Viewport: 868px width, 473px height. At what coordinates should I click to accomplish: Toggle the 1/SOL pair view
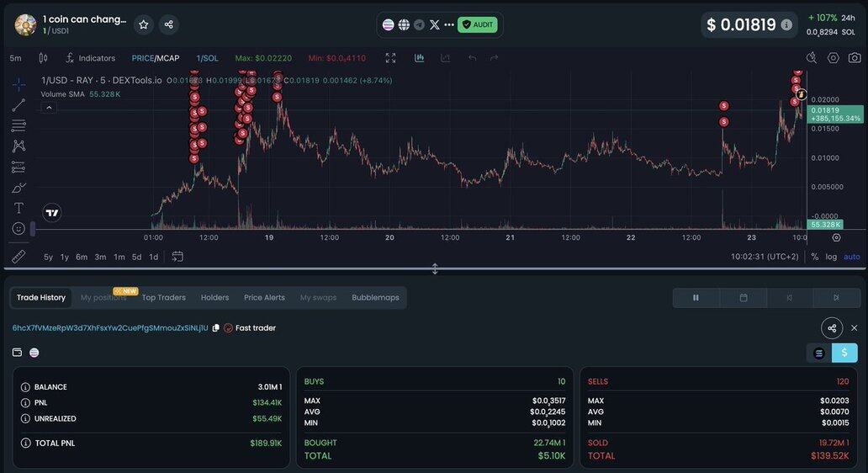point(207,58)
